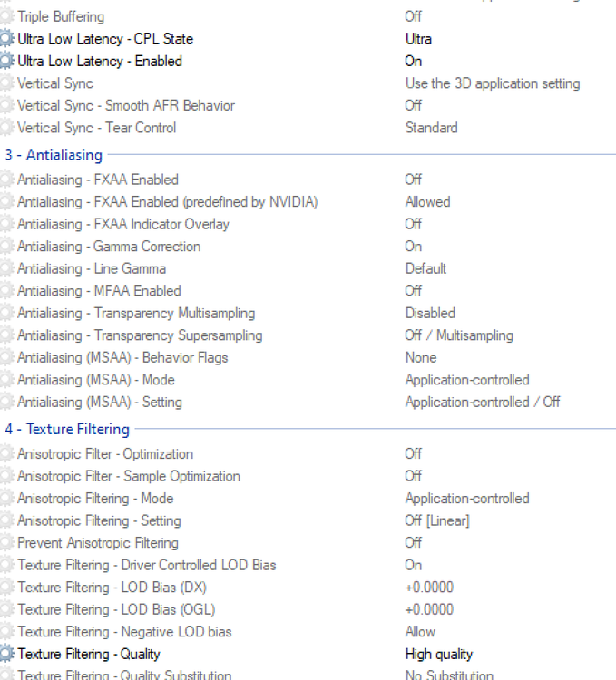Click the gear icon beside Texture Filtering - Quality
The width and height of the screenshot is (616, 680).
point(7,655)
